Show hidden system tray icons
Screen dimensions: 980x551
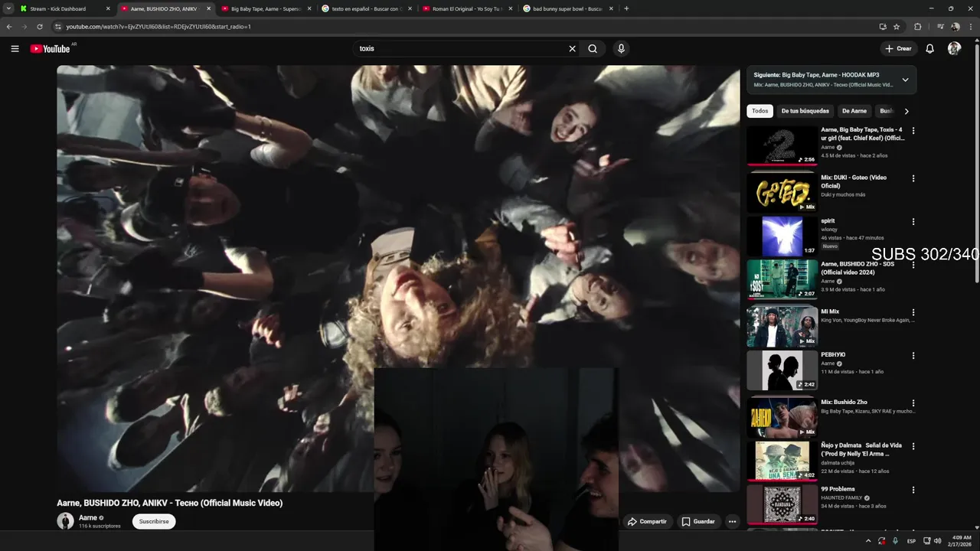pos(867,541)
